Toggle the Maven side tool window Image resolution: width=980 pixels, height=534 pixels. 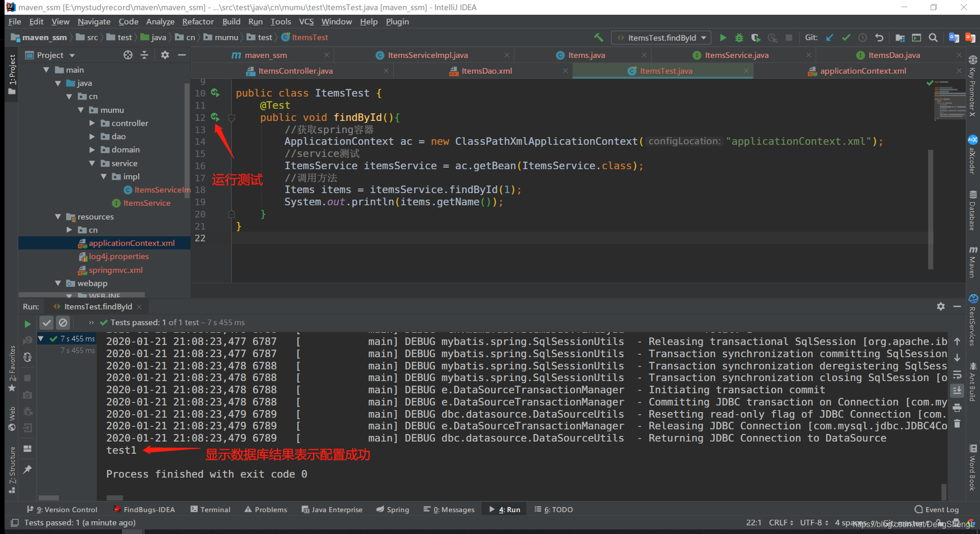972,262
